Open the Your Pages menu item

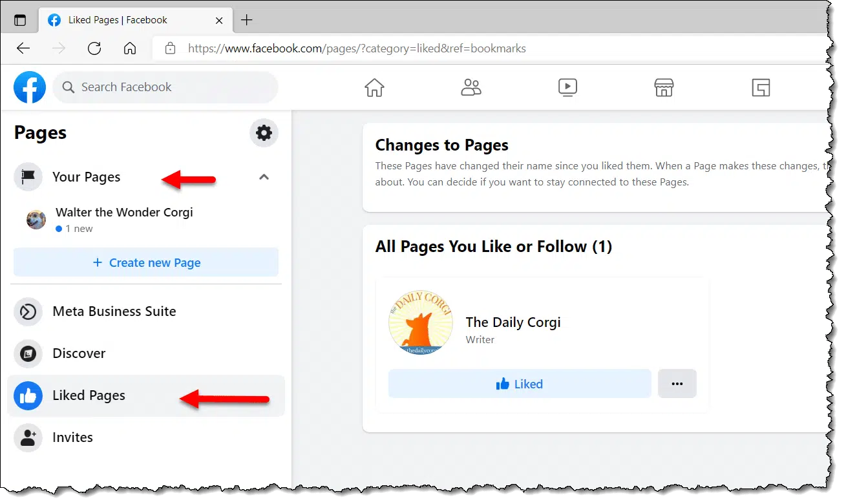[146, 177]
